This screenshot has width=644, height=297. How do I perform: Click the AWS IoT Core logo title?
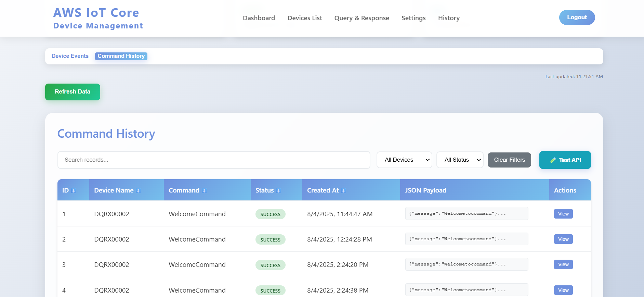[96, 13]
